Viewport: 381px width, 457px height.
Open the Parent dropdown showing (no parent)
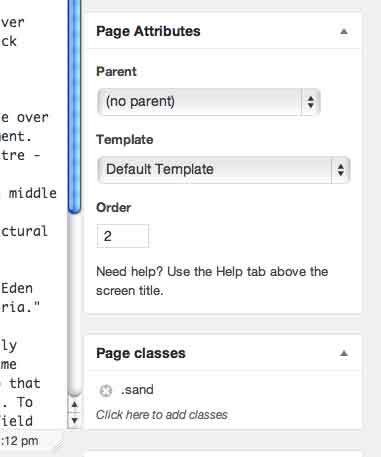[x=209, y=102]
